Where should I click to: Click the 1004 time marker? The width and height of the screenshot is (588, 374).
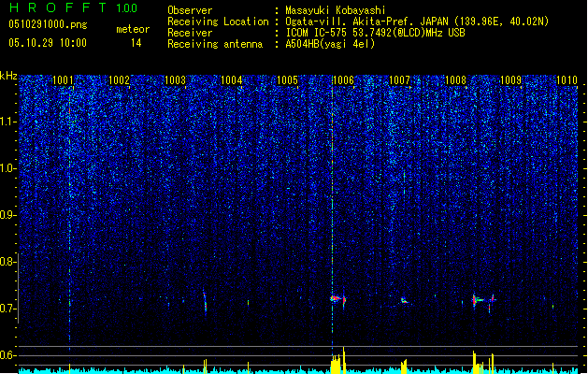(x=232, y=80)
